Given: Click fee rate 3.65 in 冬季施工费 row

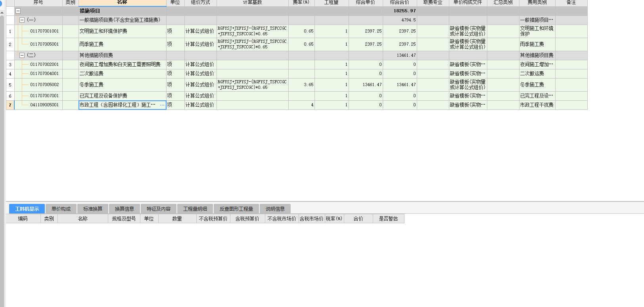Looking at the screenshot, I should (x=301, y=85).
